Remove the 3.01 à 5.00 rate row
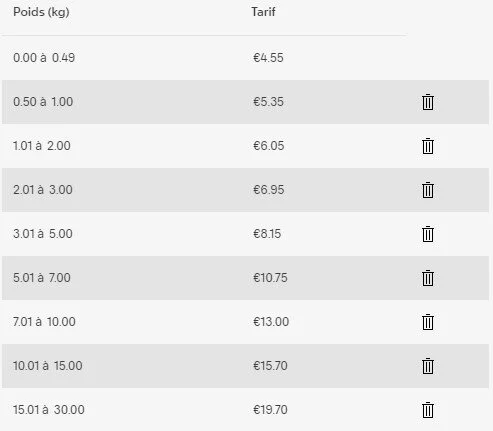 tap(428, 234)
